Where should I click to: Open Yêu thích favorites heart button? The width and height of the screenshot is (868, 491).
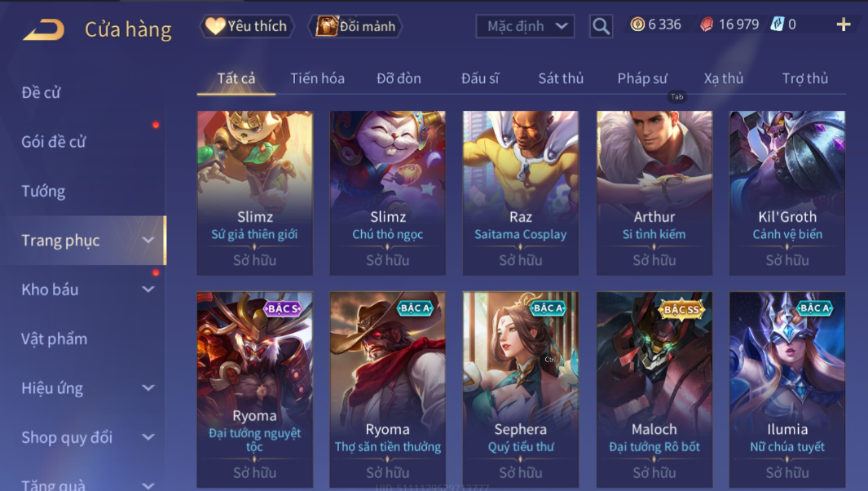pos(246,26)
